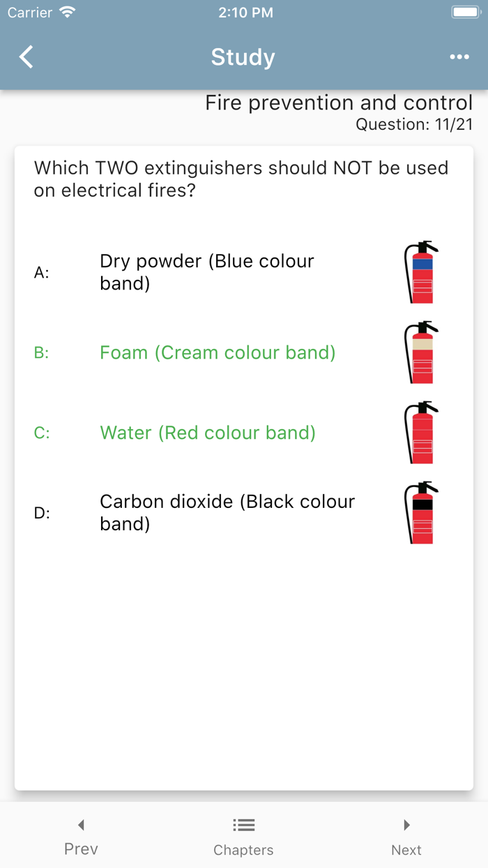Open the three-dot more options menu
The width and height of the screenshot is (488, 868).
pos(459,57)
